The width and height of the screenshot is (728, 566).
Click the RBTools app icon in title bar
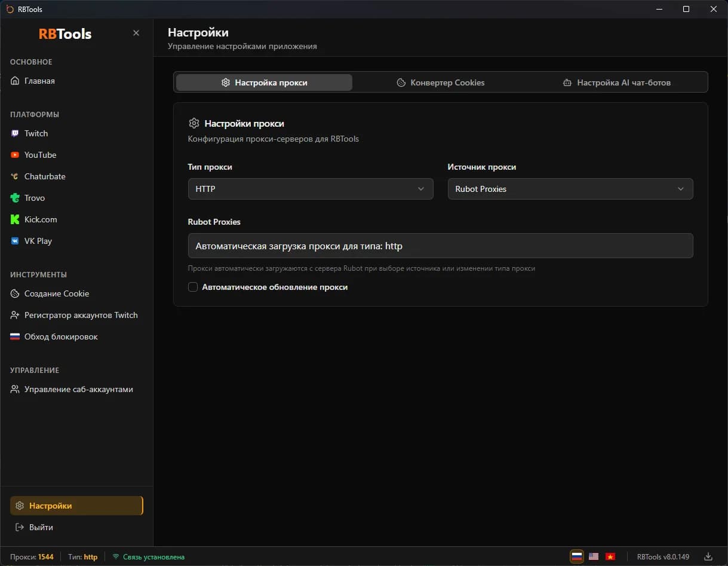click(10, 9)
